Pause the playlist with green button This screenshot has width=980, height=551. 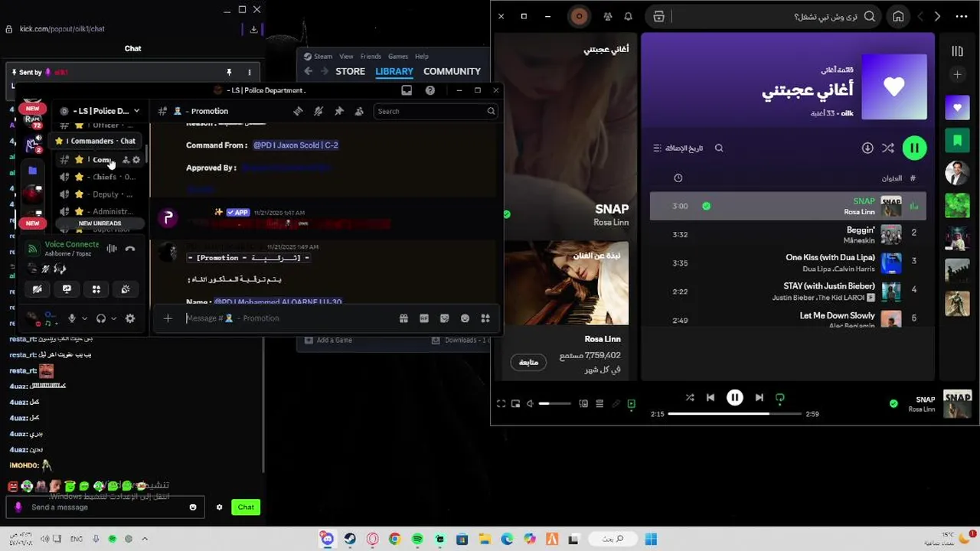(914, 148)
